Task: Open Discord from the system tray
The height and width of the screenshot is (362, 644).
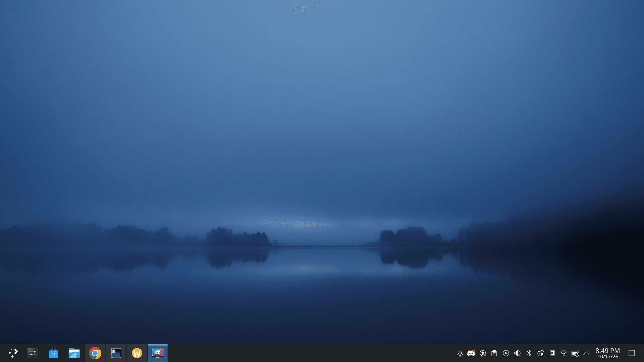Action: [x=471, y=353]
